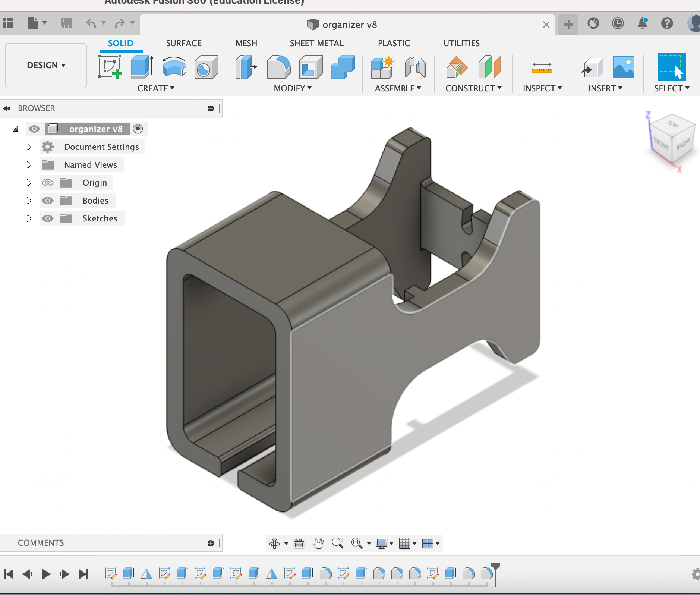700x595 pixels.
Task: Collapse the organizer v8 root node
Action: click(x=16, y=129)
